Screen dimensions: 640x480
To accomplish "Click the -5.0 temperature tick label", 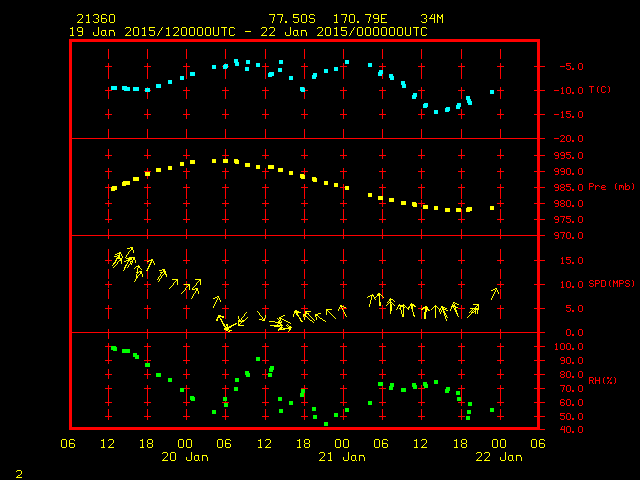I will pos(571,67).
